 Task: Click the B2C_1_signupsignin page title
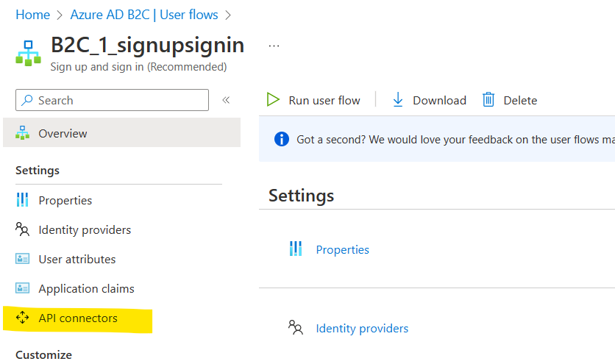(147, 45)
